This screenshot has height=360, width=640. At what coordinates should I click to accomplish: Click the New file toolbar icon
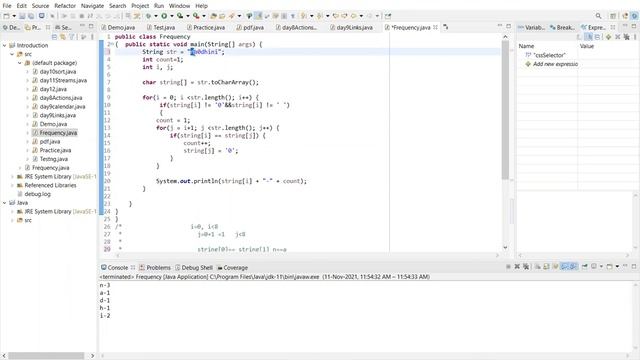click(x=6, y=16)
